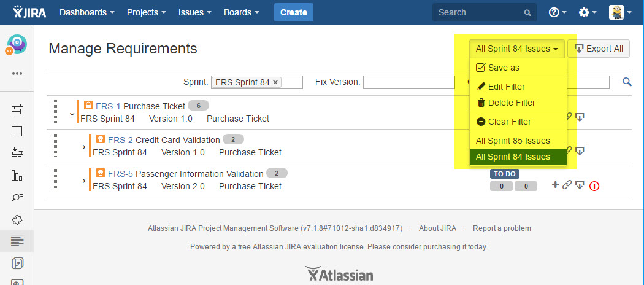Click the Reports bar chart sidebar icon
Image resolution: width=644 pixels, height=285 pixels.
pos(17,175)
